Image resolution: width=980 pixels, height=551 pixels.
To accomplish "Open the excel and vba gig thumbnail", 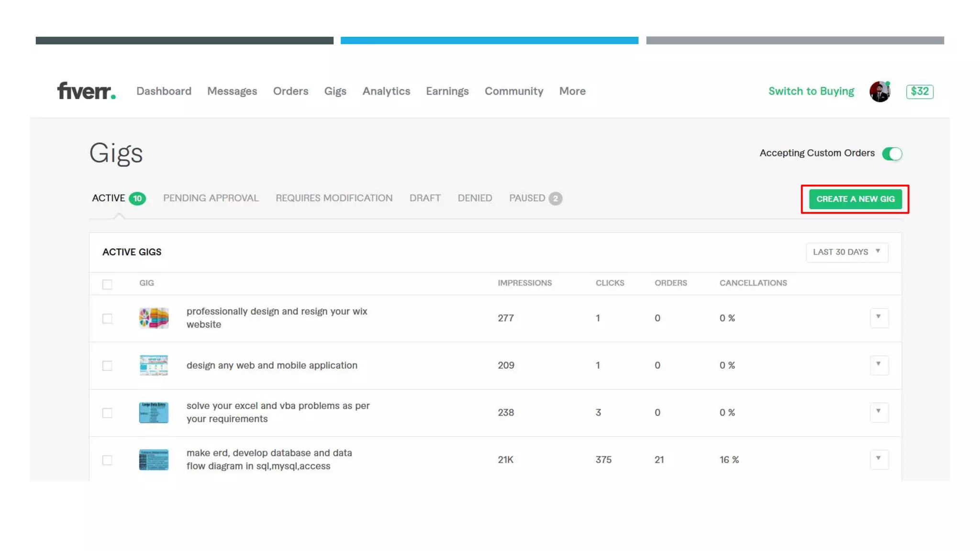I will (154, 412).
